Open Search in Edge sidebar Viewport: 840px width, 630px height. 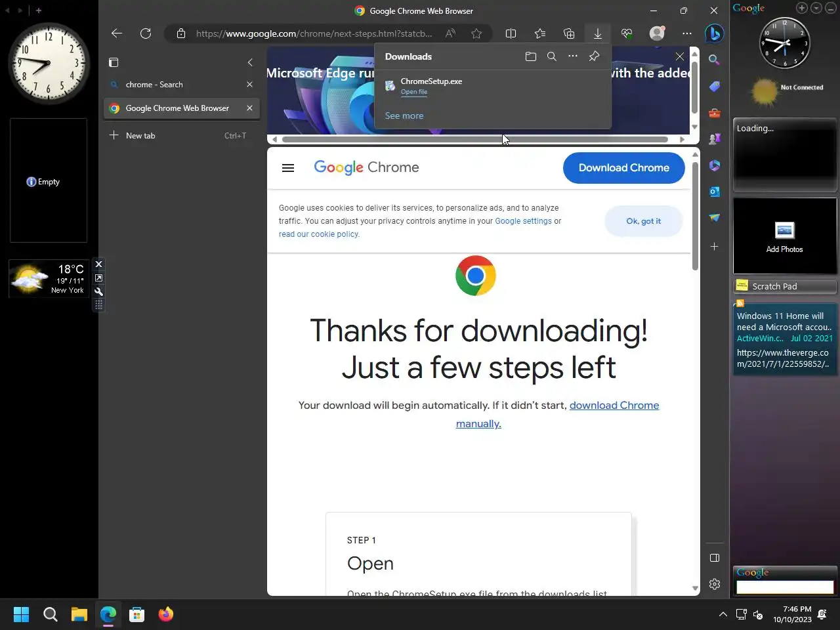point(715,60)
